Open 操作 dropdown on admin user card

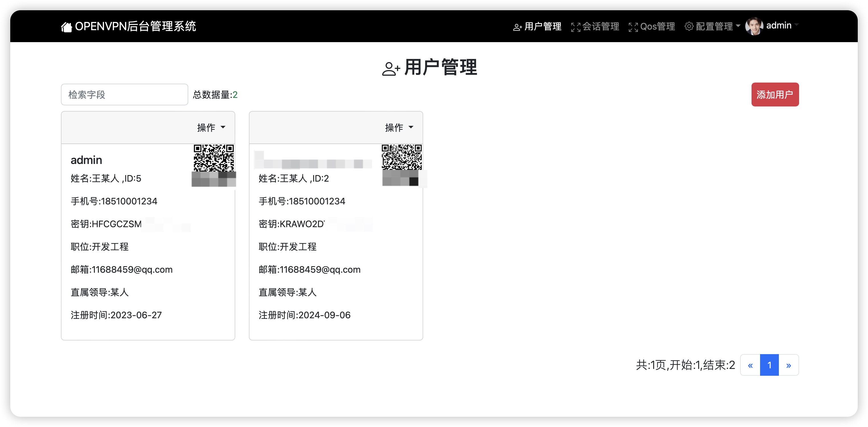tap(211, 128)
